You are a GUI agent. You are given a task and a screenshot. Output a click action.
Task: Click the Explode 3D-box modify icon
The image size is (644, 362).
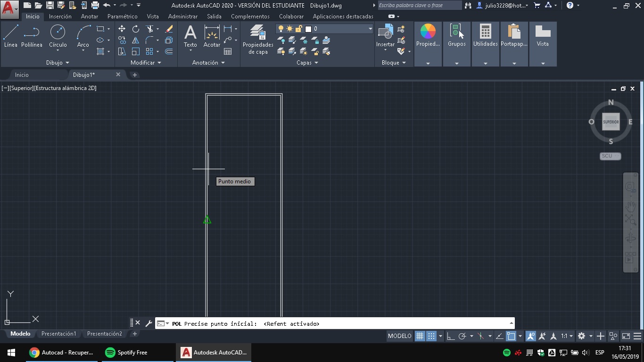[169, 40]
